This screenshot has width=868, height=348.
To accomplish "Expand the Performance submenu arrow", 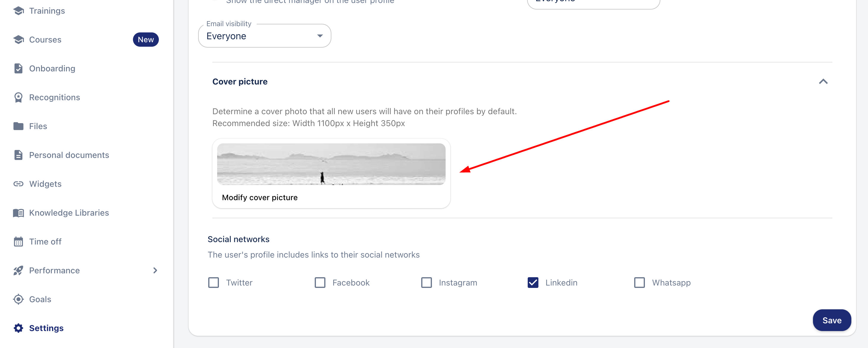I will [155, 270].
